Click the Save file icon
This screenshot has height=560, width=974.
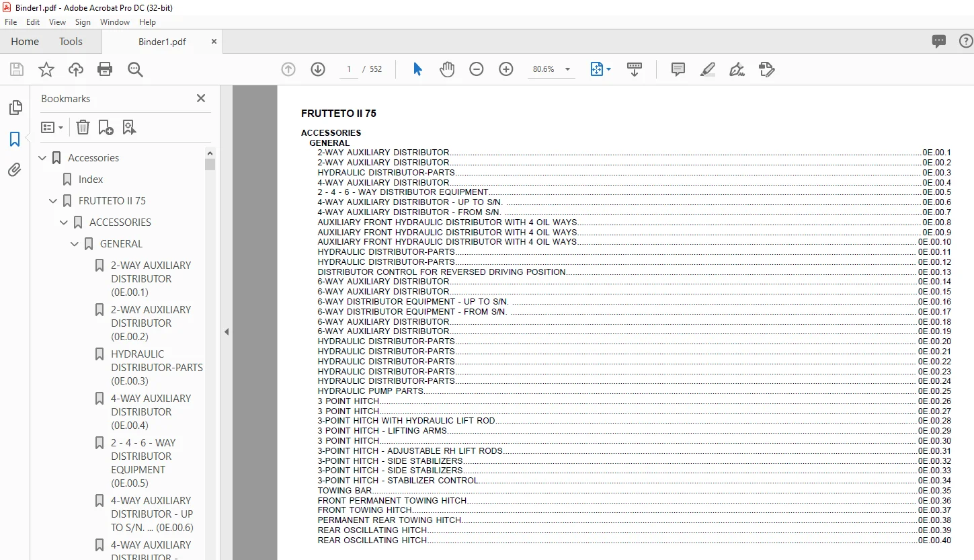pyautogui.click(x=17, y=69)
